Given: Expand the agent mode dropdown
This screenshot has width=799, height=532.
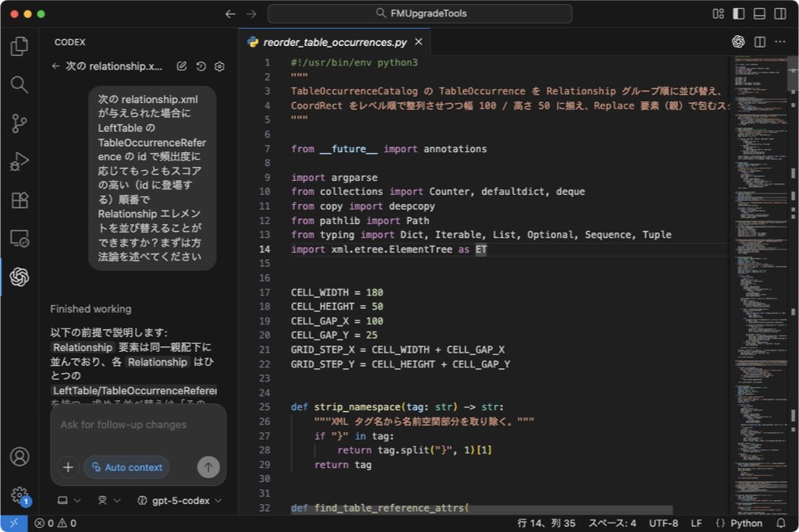Looking at the screenshot, I should [x=108, y=501].
